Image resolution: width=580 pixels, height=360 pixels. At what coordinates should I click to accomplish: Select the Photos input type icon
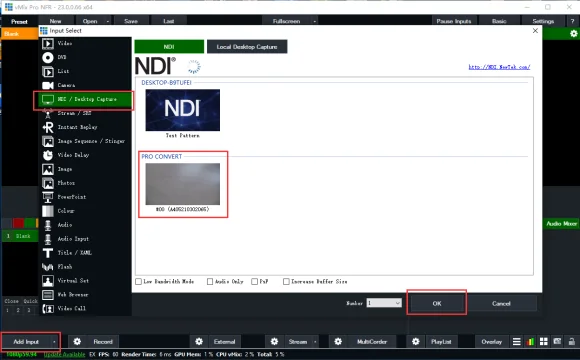pos(48,184)
